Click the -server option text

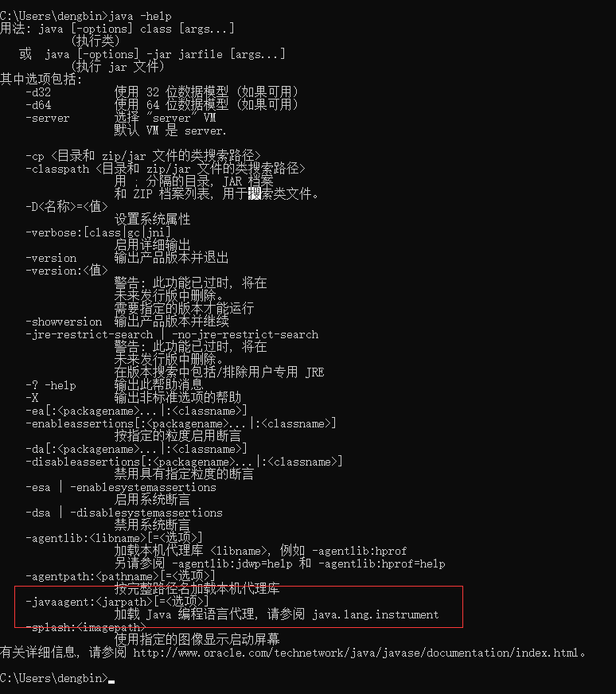coord(47,118)
